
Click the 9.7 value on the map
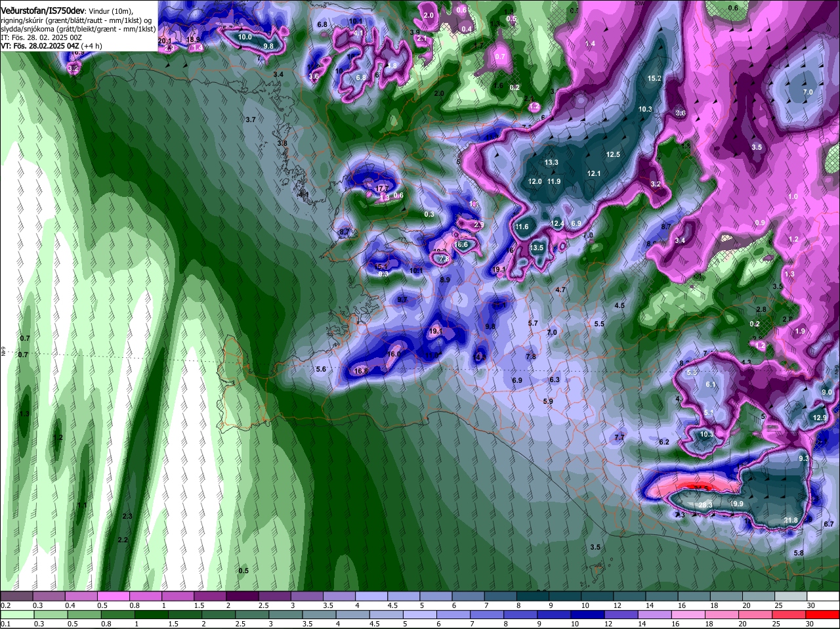pos(402,299)
